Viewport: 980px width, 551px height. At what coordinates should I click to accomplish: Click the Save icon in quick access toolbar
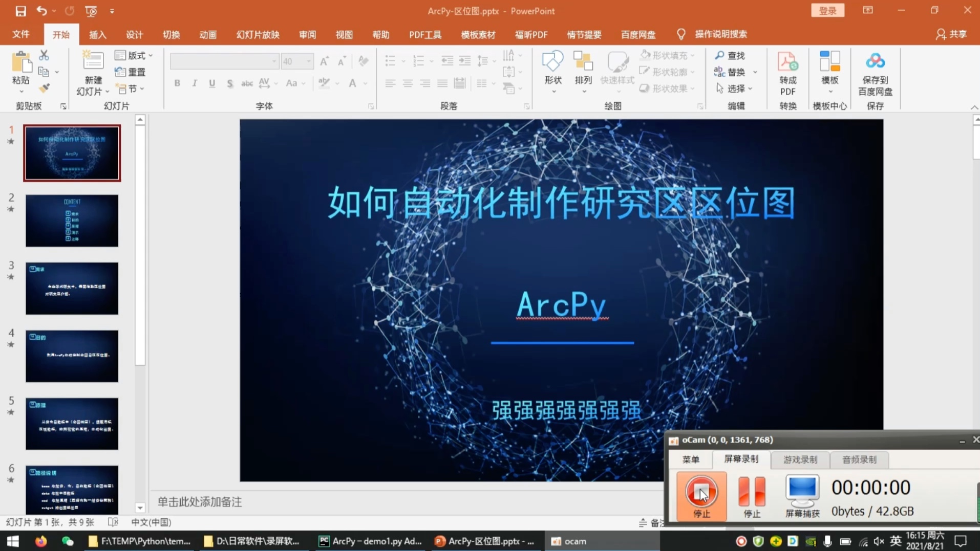click(x=20, y=10)
